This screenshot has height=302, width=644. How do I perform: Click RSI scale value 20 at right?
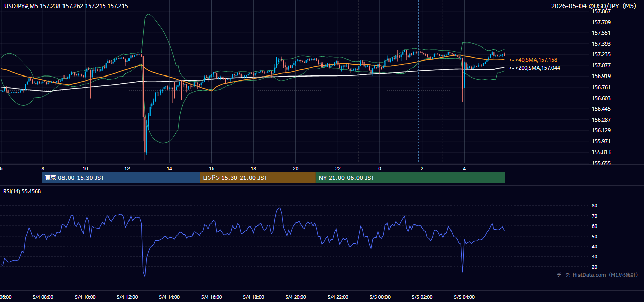[x=594, y=267]
